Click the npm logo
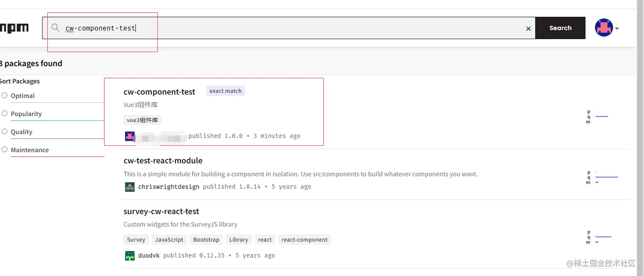Image resolution: width=644 pixels, height=276 pixels. pos(15,28)
